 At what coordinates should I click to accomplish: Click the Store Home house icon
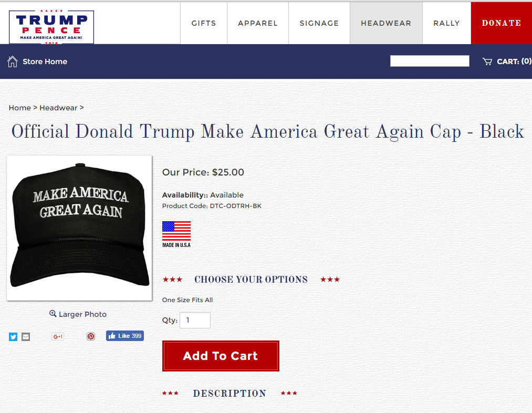13,61
